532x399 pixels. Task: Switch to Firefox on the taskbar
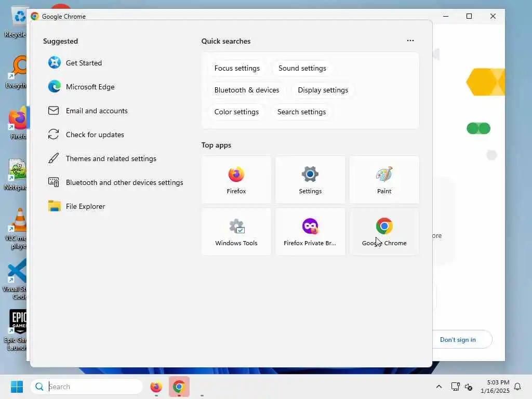pos(156,387)
